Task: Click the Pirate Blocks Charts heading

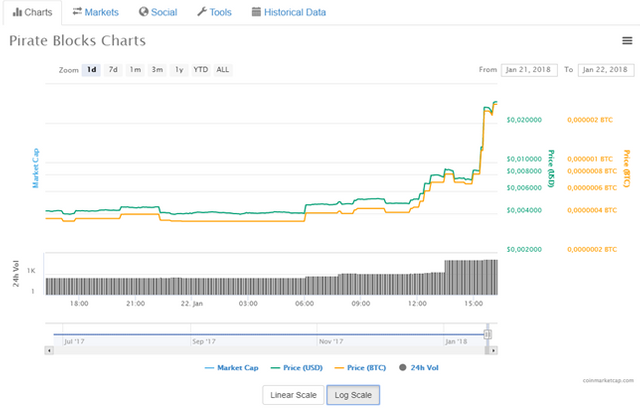Action: coord(78,41)
